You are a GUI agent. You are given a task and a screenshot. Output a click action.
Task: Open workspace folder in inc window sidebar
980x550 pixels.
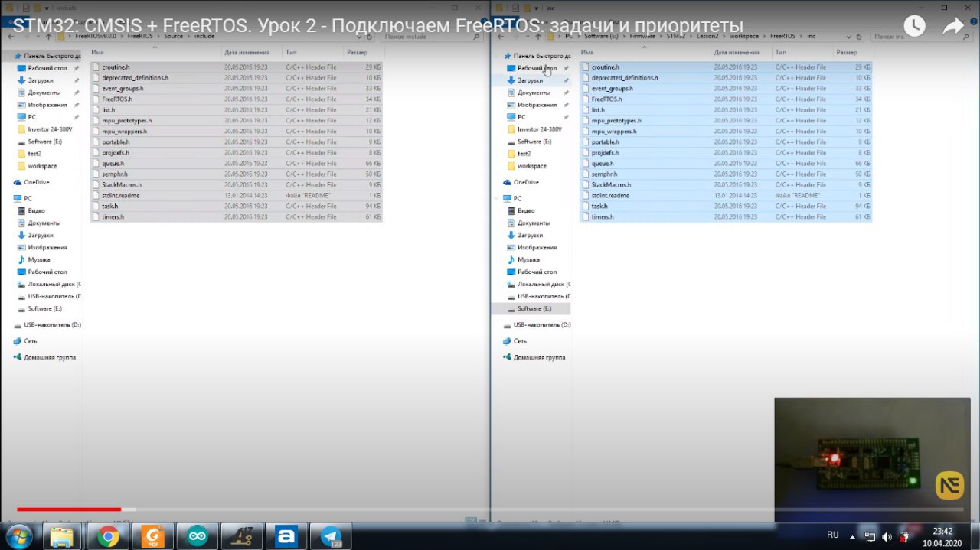click(x=532, y=166)
